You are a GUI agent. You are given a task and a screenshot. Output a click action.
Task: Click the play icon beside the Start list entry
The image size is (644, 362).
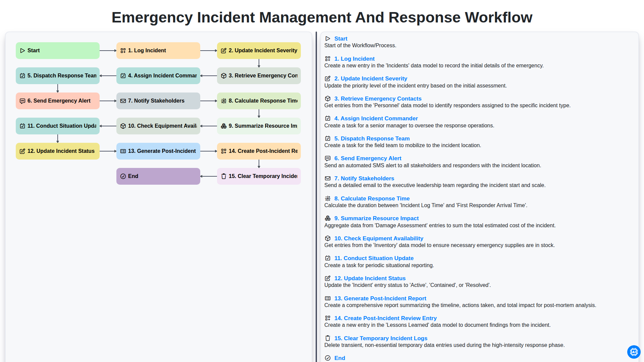[328, 39]
